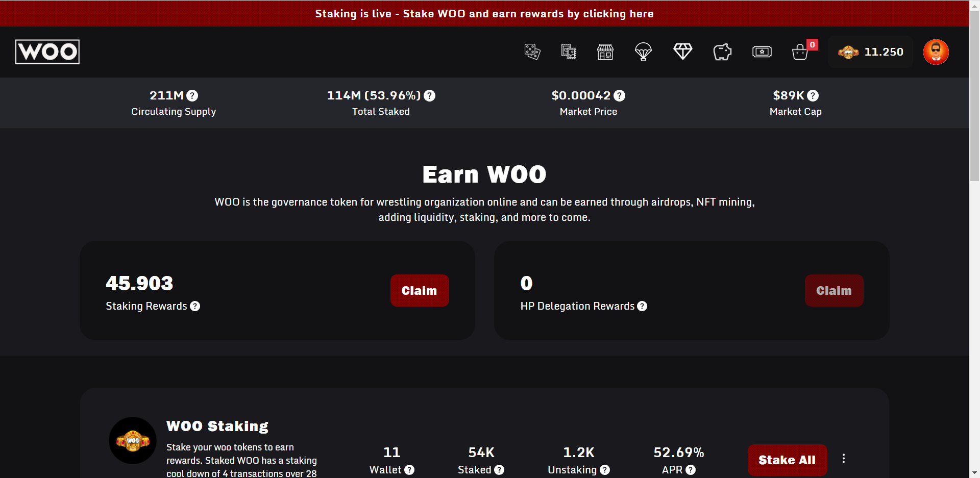980x478 pixels.
Task: Show HP Delegation Rewards help tooltip
Action: coord(642,306)
